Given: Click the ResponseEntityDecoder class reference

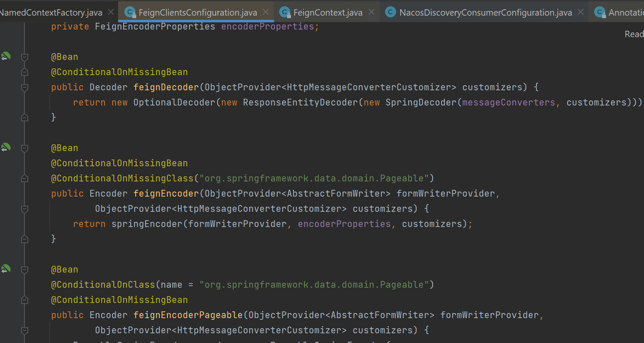Looking at the screenshot, I should 300,103.
